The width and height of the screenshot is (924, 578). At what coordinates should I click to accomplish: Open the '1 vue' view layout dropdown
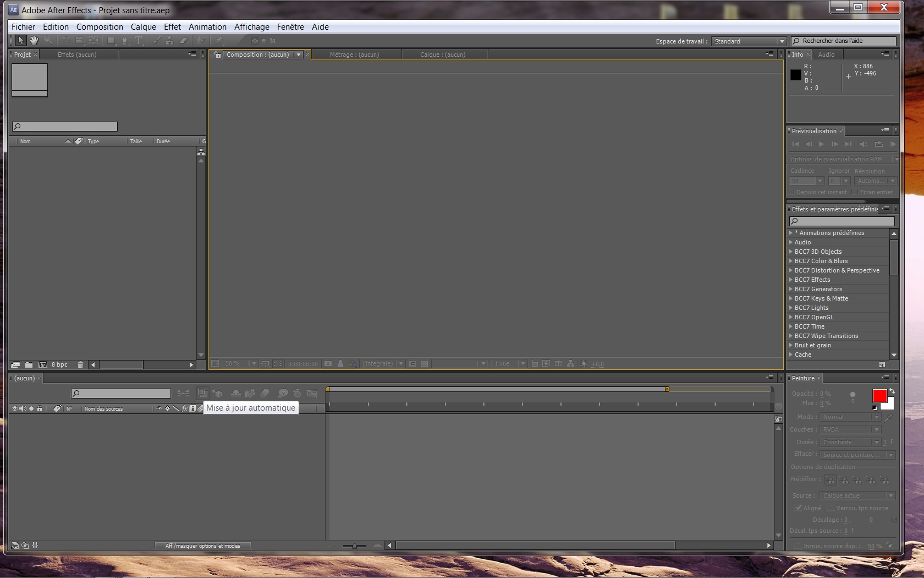tap(509, 364)
